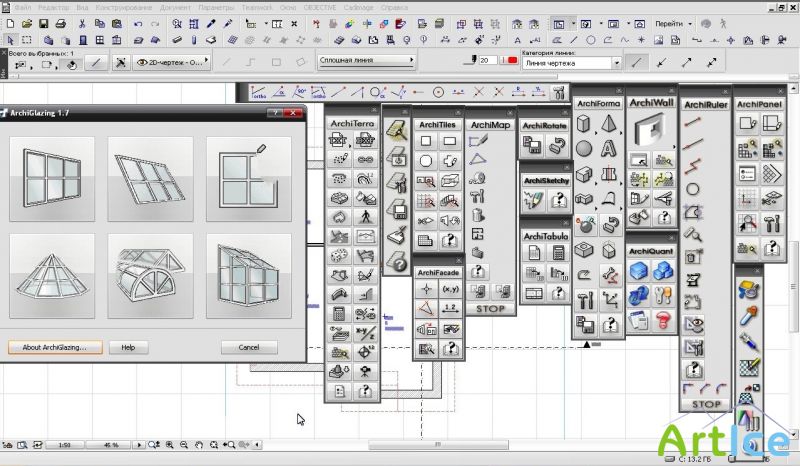Choose the pyramid skylight glazing option
The width and height of the screenshot is (800, 466).
click(52, 276)
